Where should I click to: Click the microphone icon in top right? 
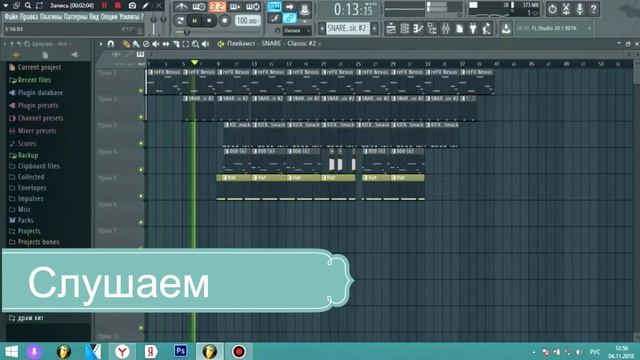(580, 9)
